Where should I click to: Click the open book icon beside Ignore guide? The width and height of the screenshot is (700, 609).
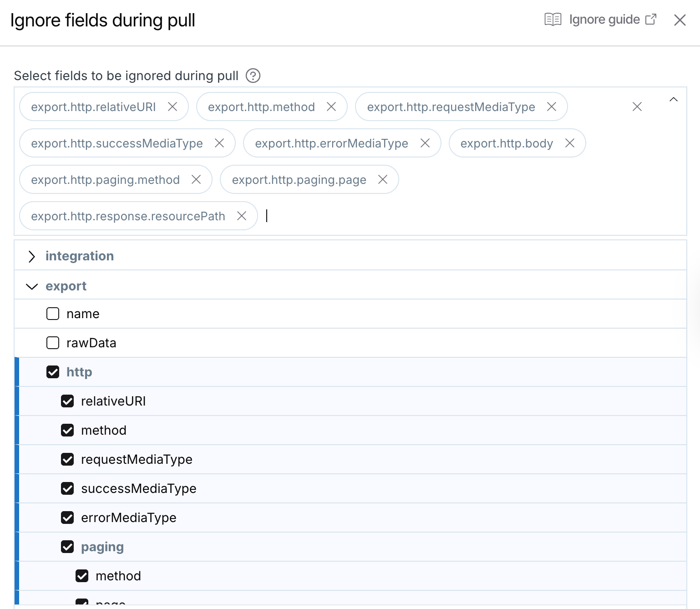coord(553,19)
